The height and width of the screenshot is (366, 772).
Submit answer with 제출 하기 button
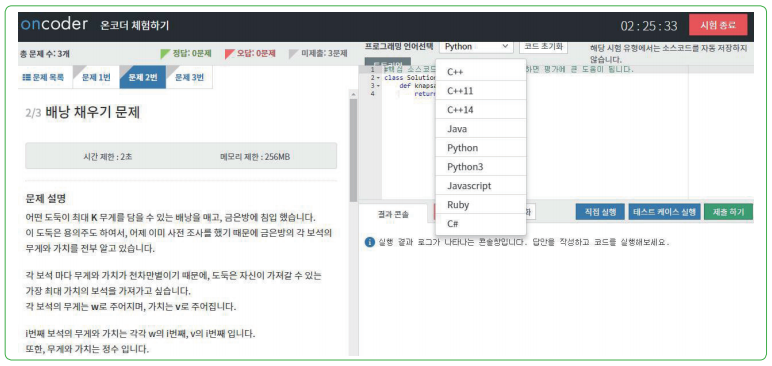728,212
